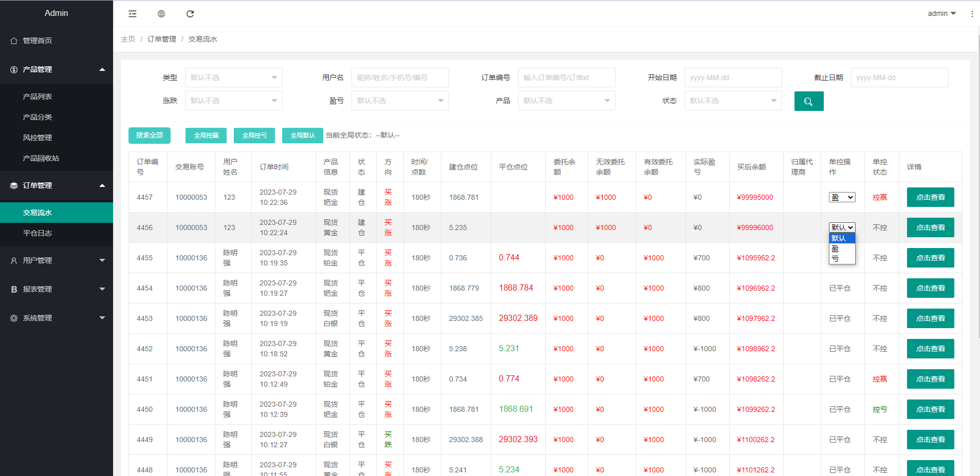Switch to 产品列表 in the sidebar

[37, 96]
